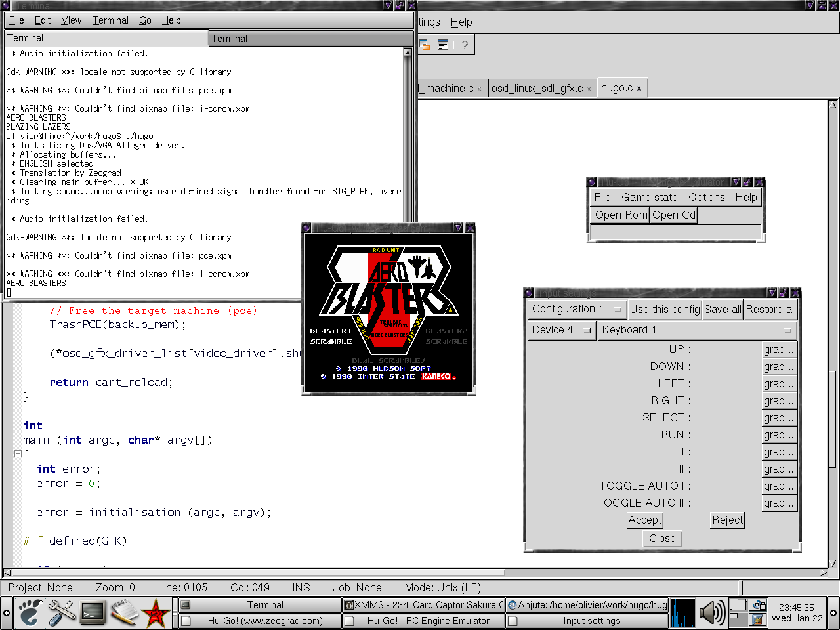The image size is (840, 630).
Task: Click grab button for RUN
Action: coord(779,435)
